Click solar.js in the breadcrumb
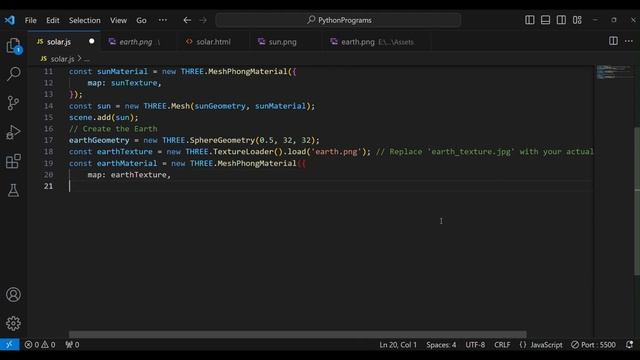Viewport: 640px width, 360px height. click(62, 59)
